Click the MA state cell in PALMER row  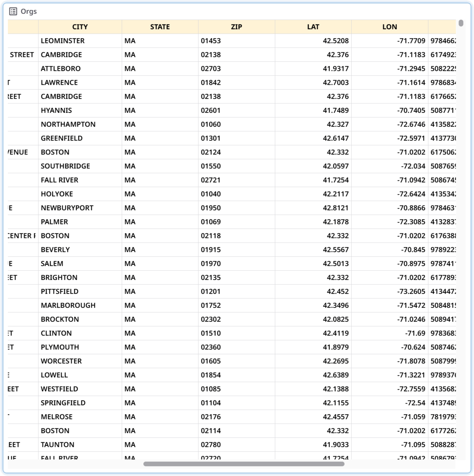[160, 222]
